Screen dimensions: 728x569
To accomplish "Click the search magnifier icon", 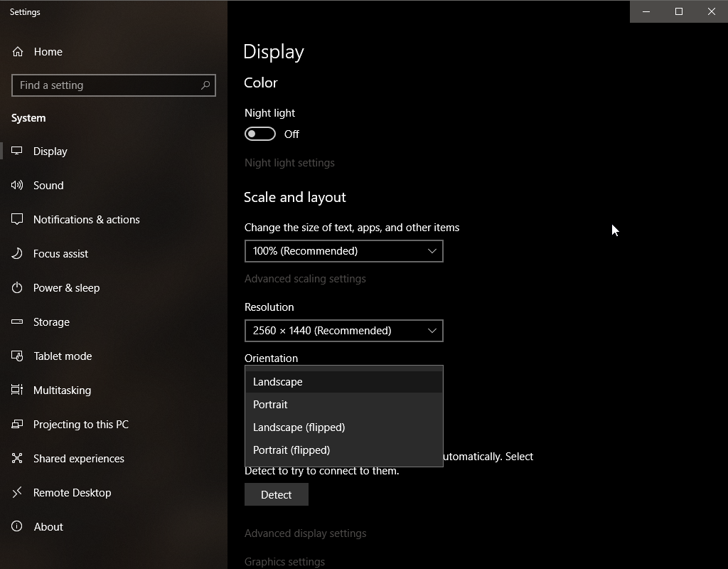I will [205, 85].
